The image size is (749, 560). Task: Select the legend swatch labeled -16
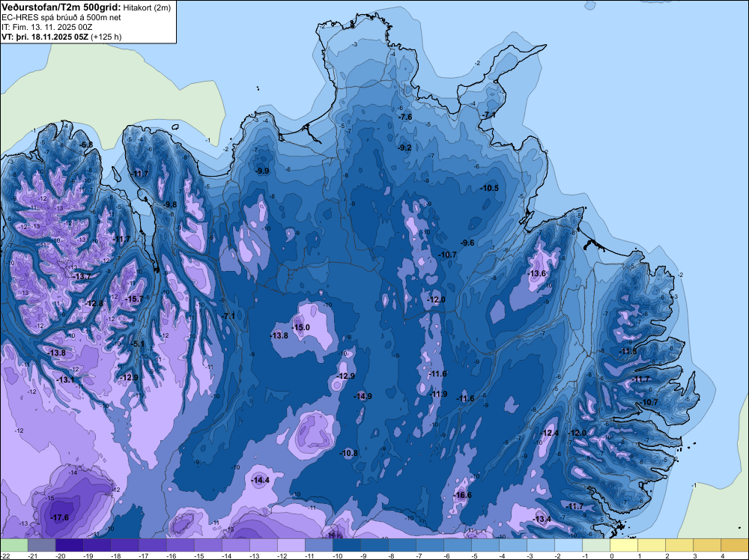180,545
